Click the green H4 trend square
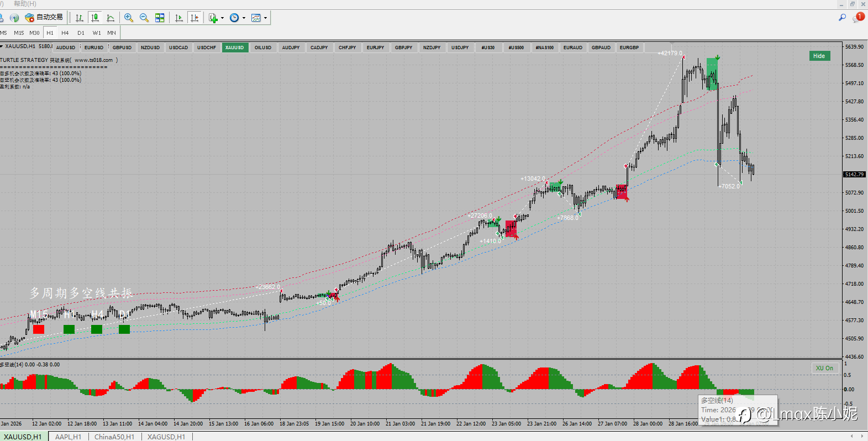This screenshot has height=441, width=868. (x=97, y=329)
